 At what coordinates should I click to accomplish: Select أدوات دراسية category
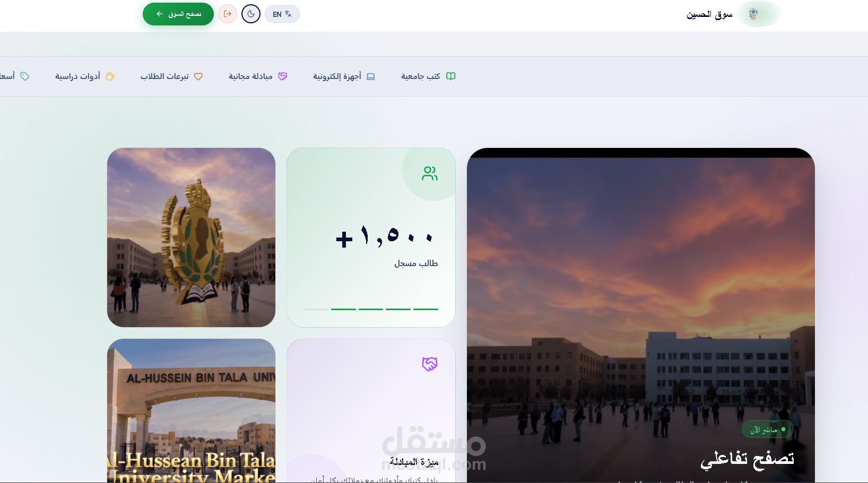pyautogui.click(x=85, y=76)
